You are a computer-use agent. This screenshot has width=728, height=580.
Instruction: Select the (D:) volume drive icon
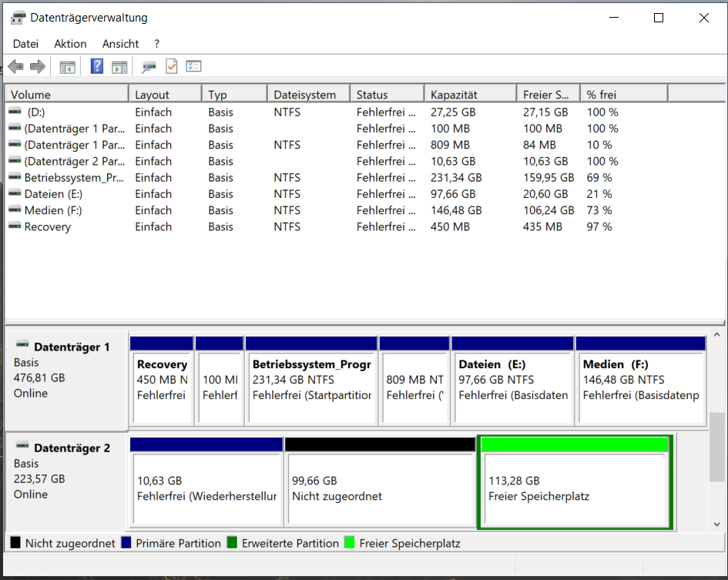15,112
